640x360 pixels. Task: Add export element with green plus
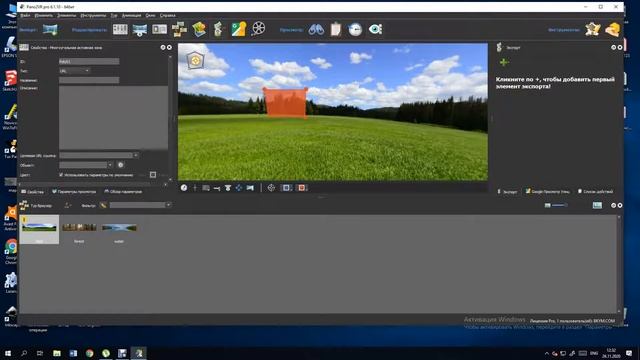click(x=504, y=62)
